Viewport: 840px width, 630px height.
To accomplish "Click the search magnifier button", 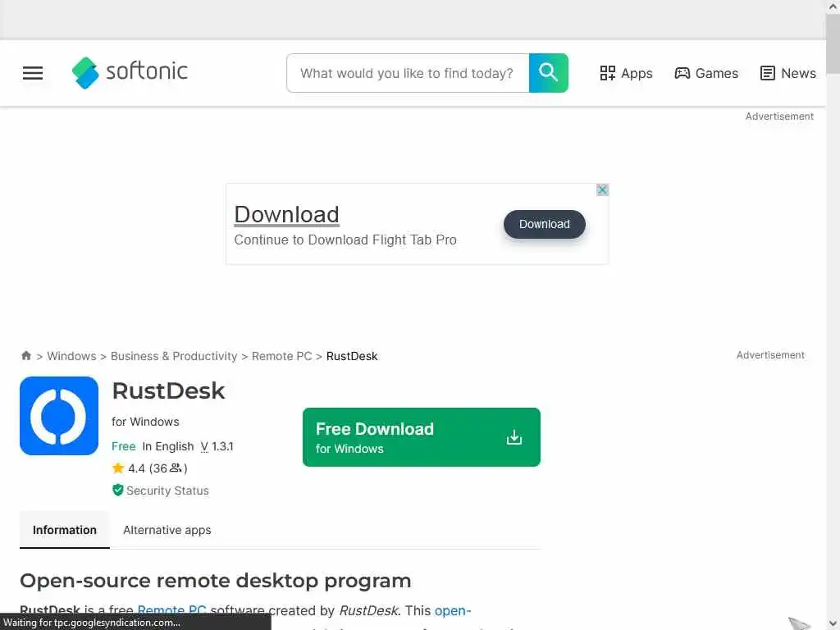I will (548, 73).
